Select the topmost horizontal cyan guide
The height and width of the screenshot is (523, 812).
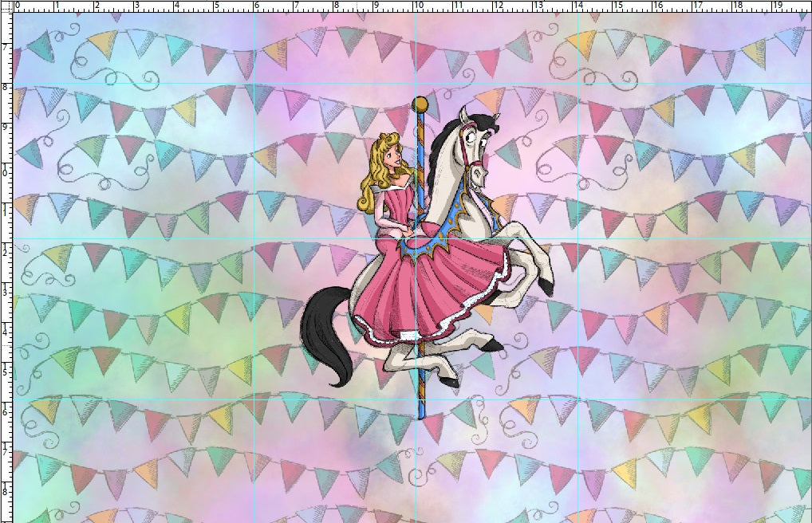[x=160, y=82]
